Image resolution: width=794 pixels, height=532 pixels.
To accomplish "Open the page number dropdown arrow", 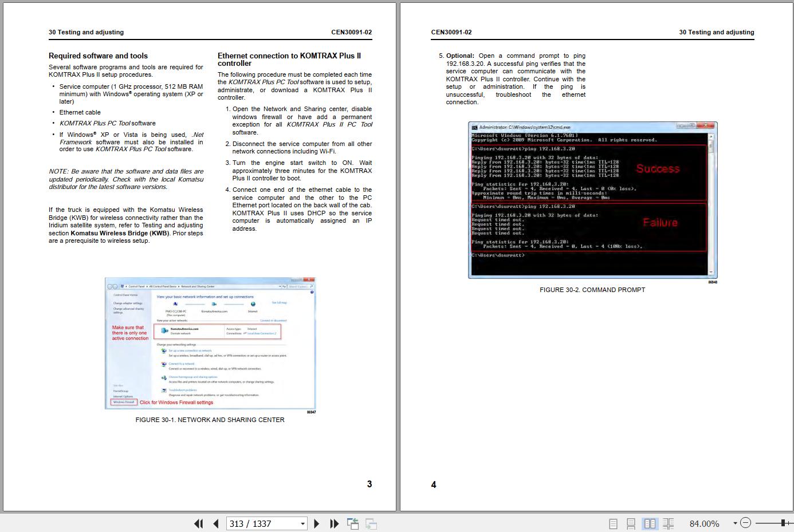I will click(x=303, y=523).
